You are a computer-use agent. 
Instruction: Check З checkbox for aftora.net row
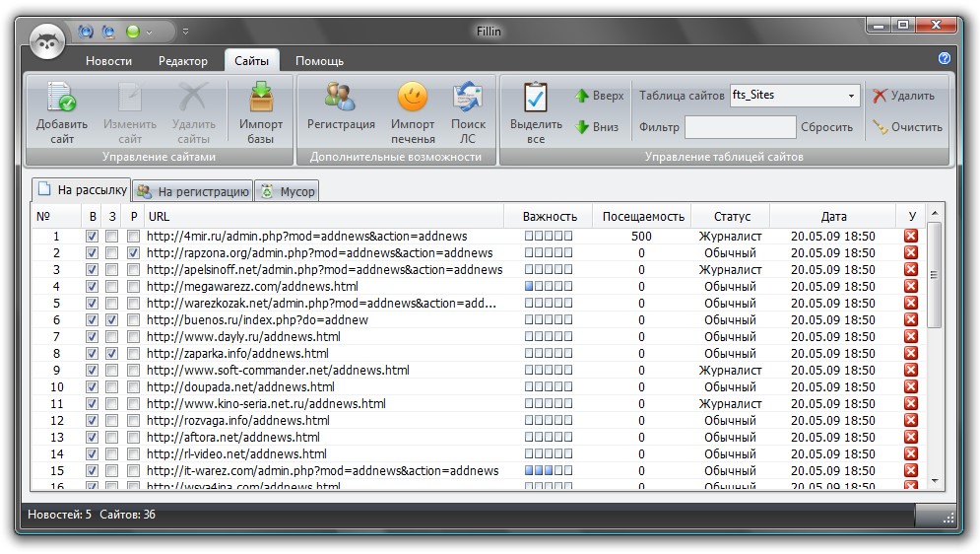(x=112, y=437)
